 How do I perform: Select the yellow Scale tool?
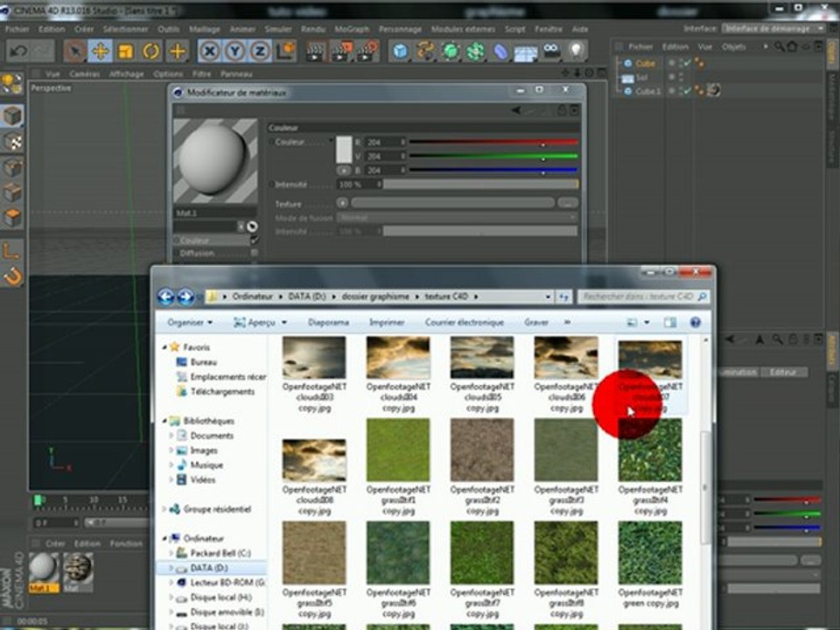click(126, 52)
